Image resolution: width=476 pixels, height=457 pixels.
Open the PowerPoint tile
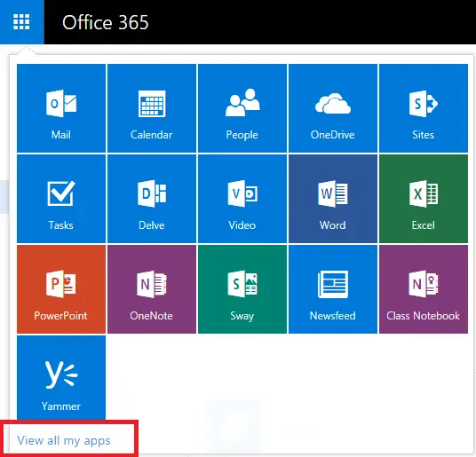point(61,289)
